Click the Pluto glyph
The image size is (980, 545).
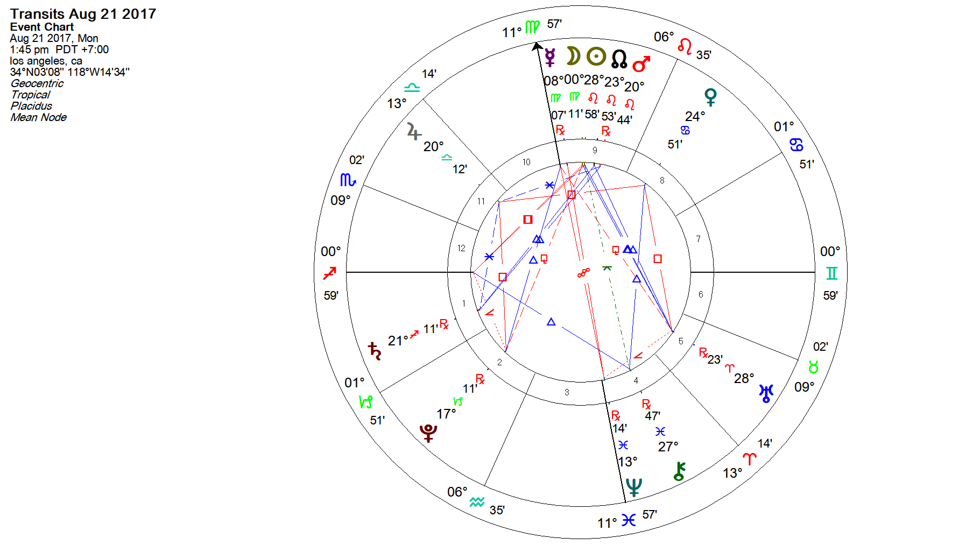(428, 433)
